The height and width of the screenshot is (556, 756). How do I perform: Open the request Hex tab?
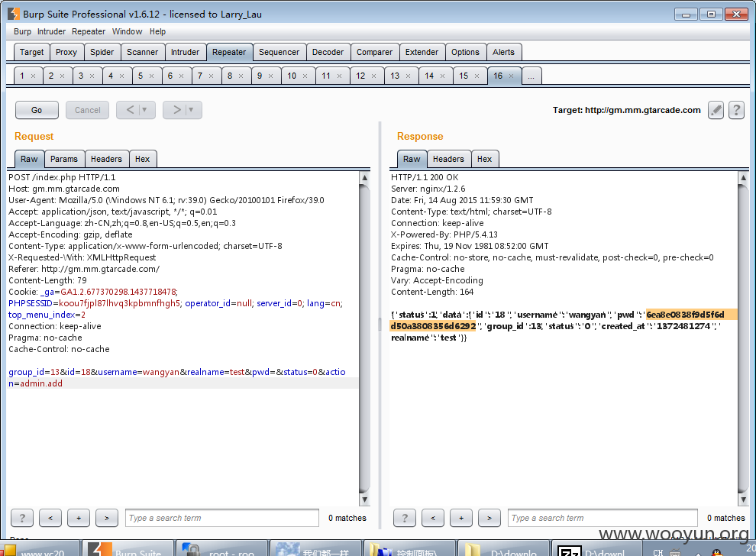point(142,159)
